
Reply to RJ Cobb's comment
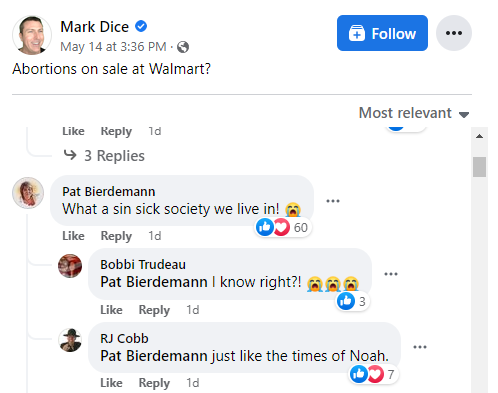154,383
